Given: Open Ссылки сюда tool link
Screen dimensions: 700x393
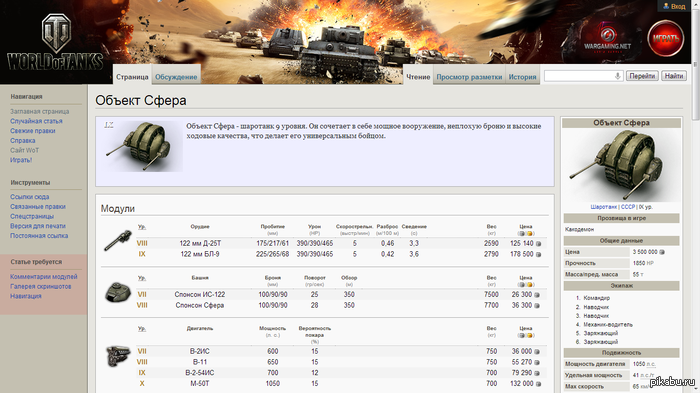Looking at the screenshot, I should 29,197.
